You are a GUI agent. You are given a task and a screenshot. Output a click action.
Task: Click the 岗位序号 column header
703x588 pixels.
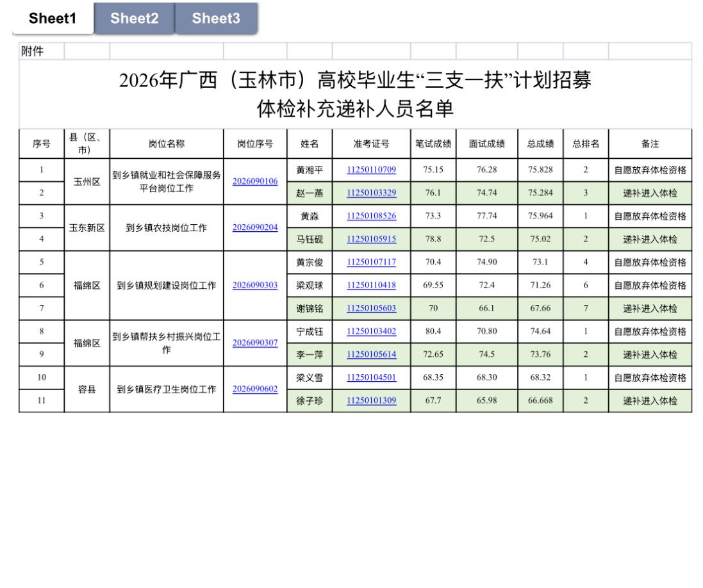(x=255, y=144)
